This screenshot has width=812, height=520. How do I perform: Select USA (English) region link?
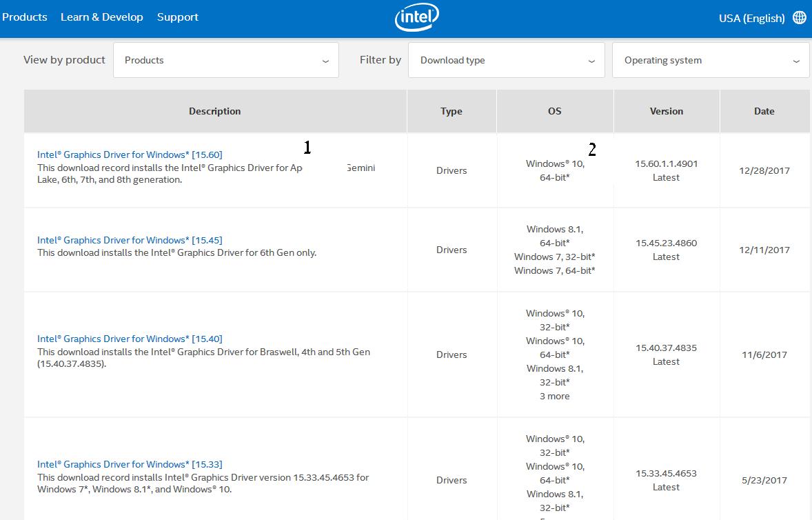[751, 18]
